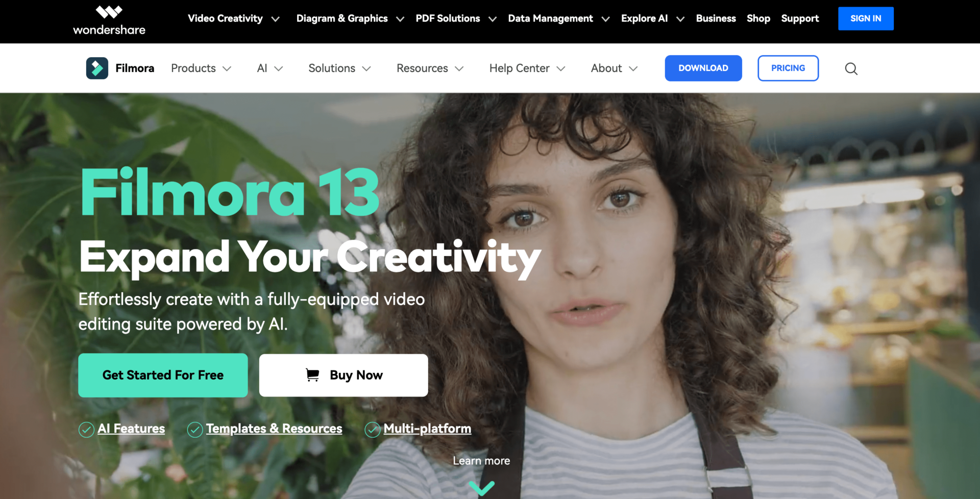Click the checkmark icon beside Multi-platform
Viewport: 980px width, 499px height.
[x=372, y=430]
